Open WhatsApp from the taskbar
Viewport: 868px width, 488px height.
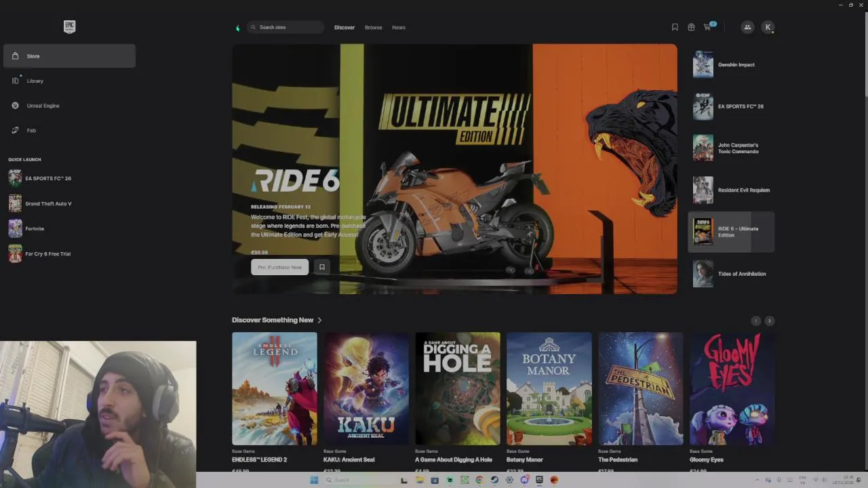(x=465, y=480)
